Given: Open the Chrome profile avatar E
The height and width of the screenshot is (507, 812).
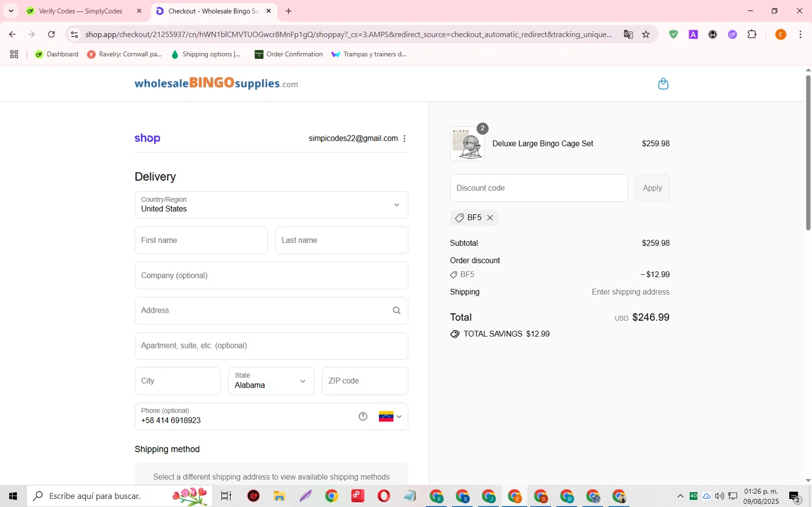Looking at the screenshot, I should (781, 34).
